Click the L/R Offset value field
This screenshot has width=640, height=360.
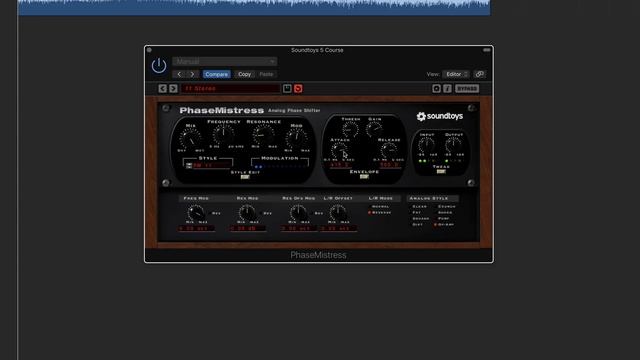[338, 229]
